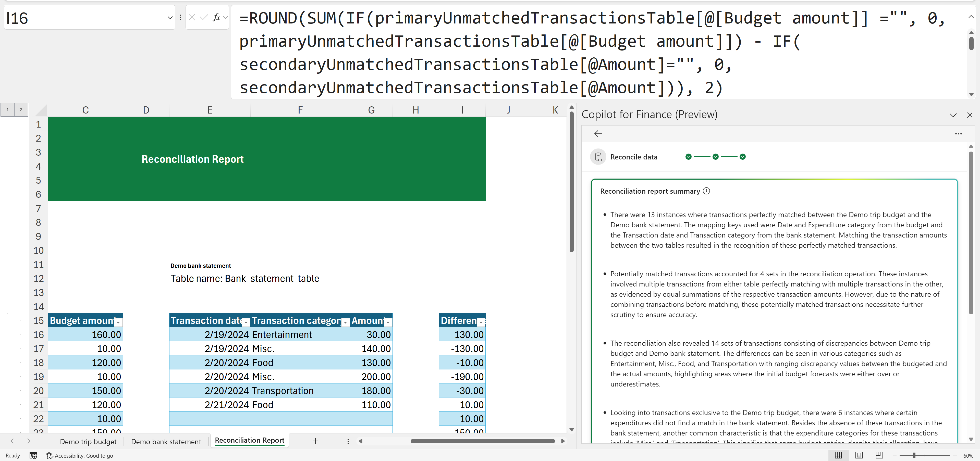Click the Name Box showing I16
The width and height of the screenshot is (980, 461).
pos(84,18)
